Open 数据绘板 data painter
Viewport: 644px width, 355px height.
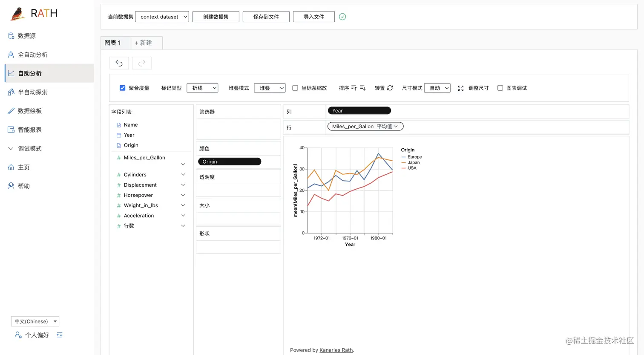(30, 111)
